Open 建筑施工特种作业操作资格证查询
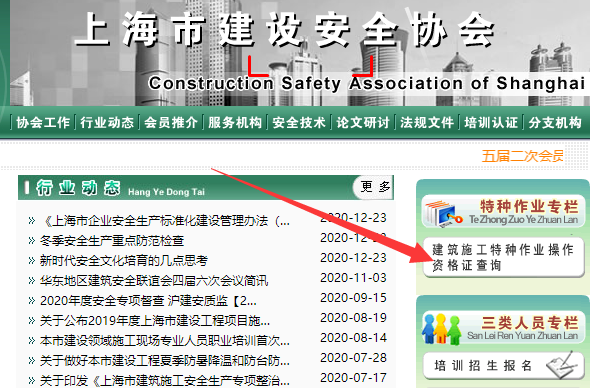Viewport: 599px width, 388px height. click(x=503, y=257)
